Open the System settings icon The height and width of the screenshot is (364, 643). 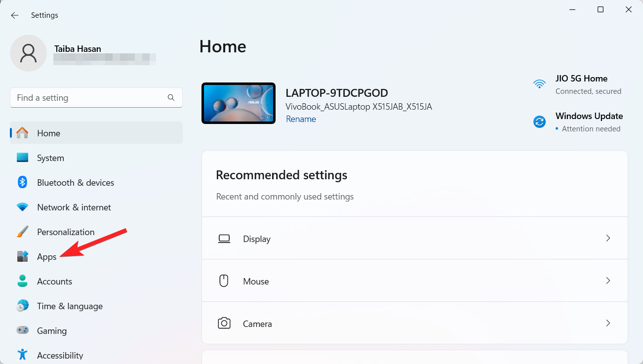click(23, 158)
